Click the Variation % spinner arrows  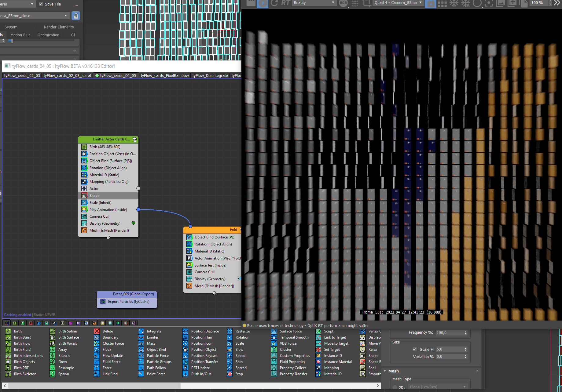click(465, 357)
